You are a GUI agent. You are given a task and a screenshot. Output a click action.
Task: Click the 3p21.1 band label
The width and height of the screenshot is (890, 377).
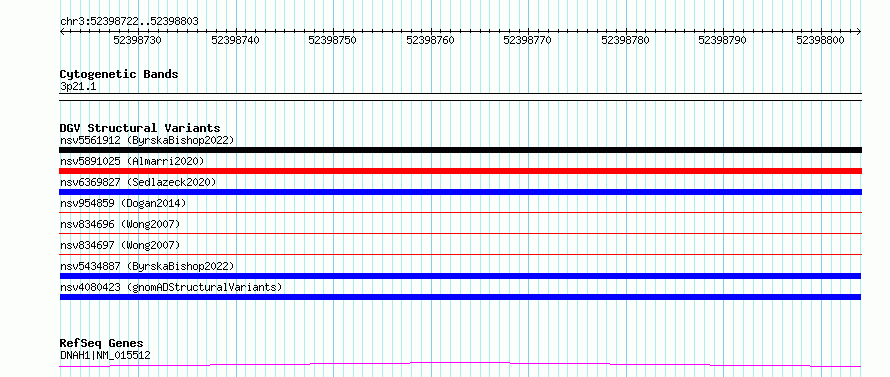coord(78,86)
